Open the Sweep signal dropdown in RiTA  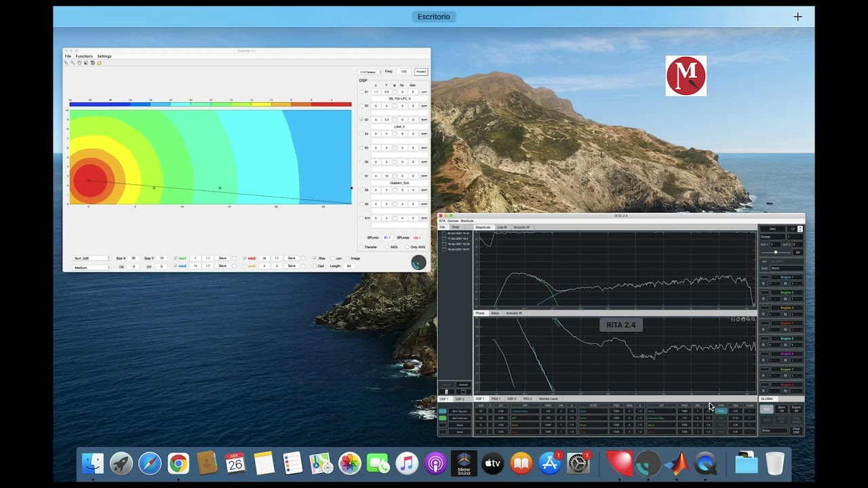click(x=772, y=237)
